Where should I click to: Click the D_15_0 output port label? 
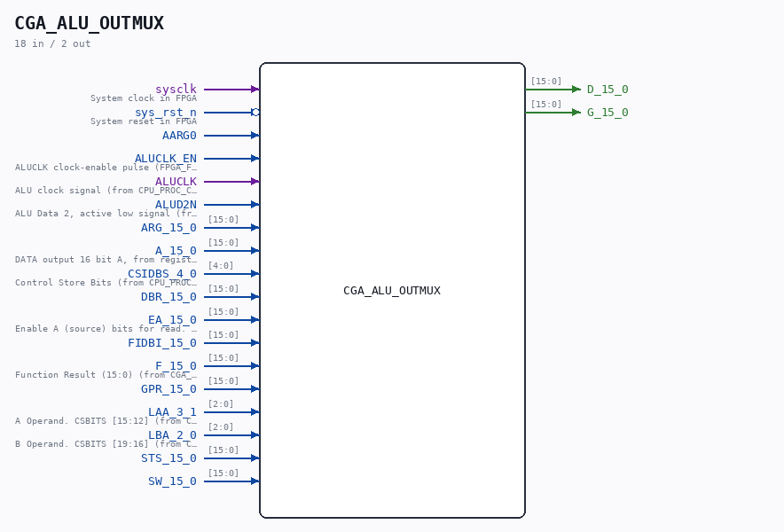[x=608, y=89]
